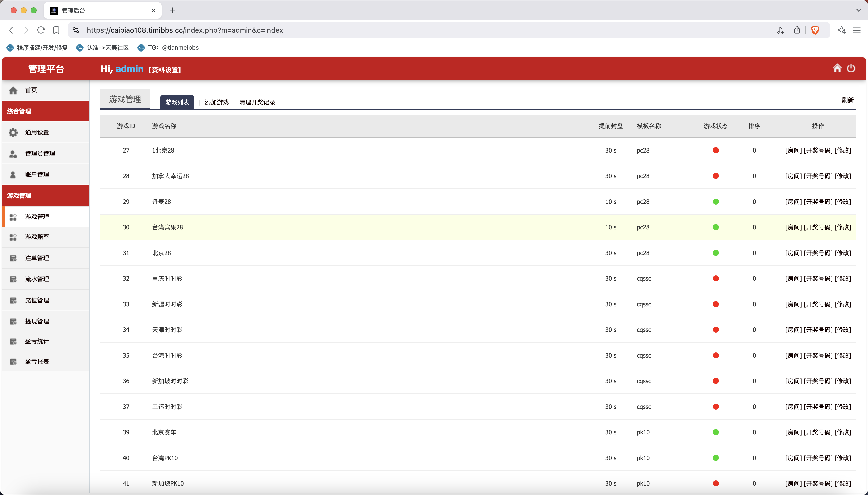Image resolution: width=868 pixels, height=495 pixels.
Task: Open the 程序搭建/开发/修复 bookmark
Action: click(x=37, y=47)
